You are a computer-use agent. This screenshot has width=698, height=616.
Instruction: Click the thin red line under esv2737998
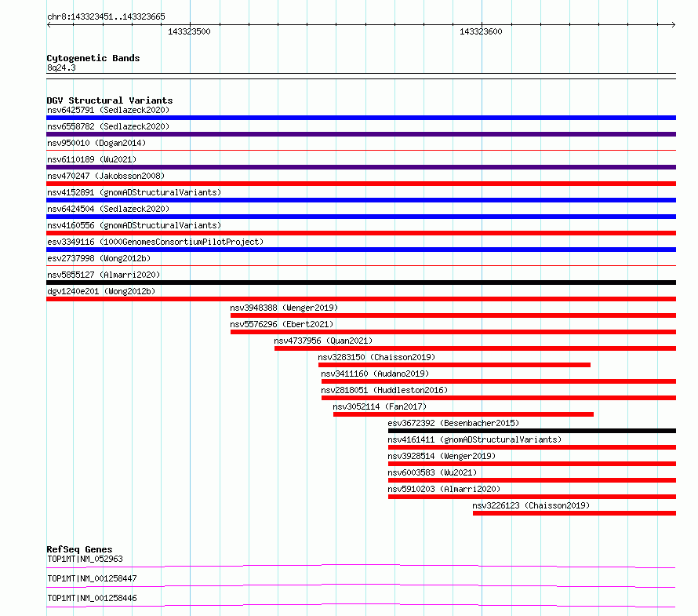[x=361, y=266]
